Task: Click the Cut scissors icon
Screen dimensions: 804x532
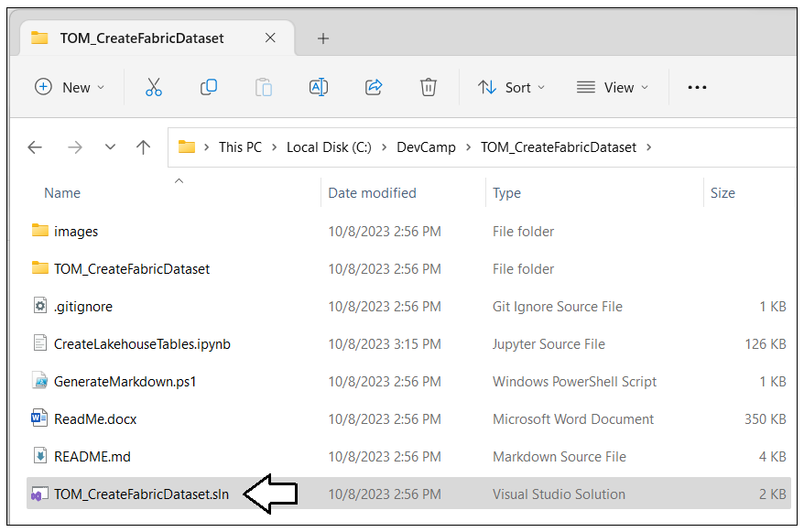Action: 153,87
